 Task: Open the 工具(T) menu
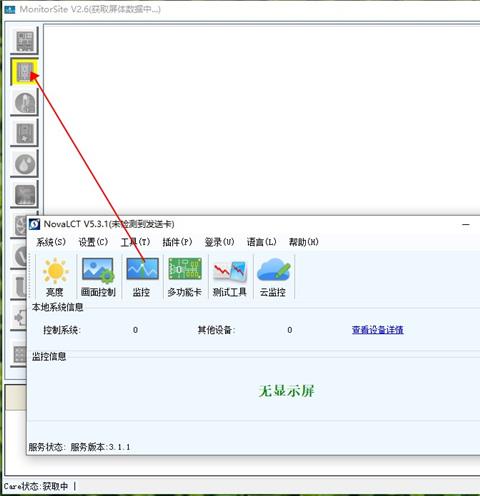(x=135, y=242)
